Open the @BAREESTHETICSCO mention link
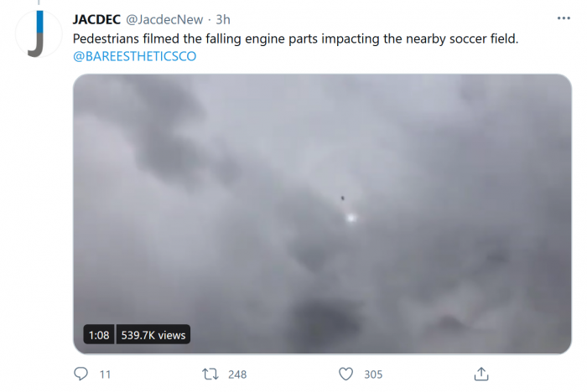This screenshot has width=587, height=392. point(135,57)
